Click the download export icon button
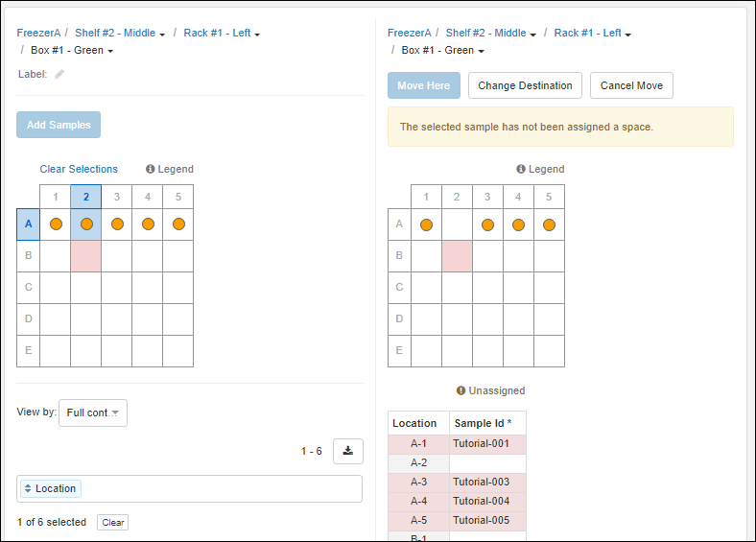The height and width of the screenshot is (542, 756). [347, 451]
